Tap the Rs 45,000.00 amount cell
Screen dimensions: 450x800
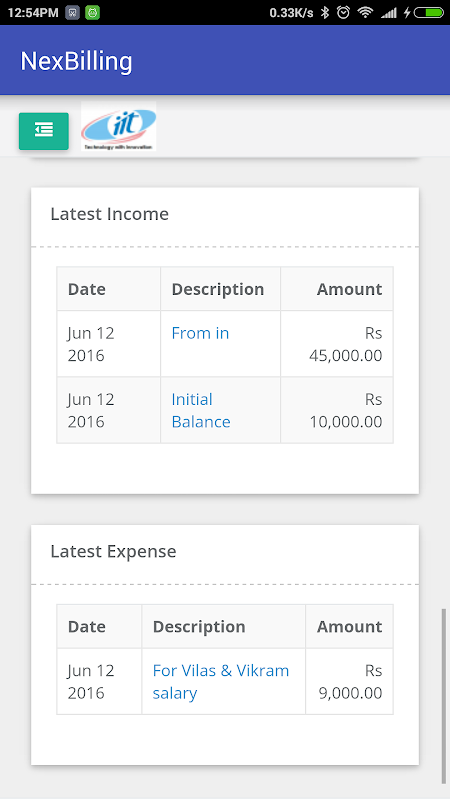point(337,344)
